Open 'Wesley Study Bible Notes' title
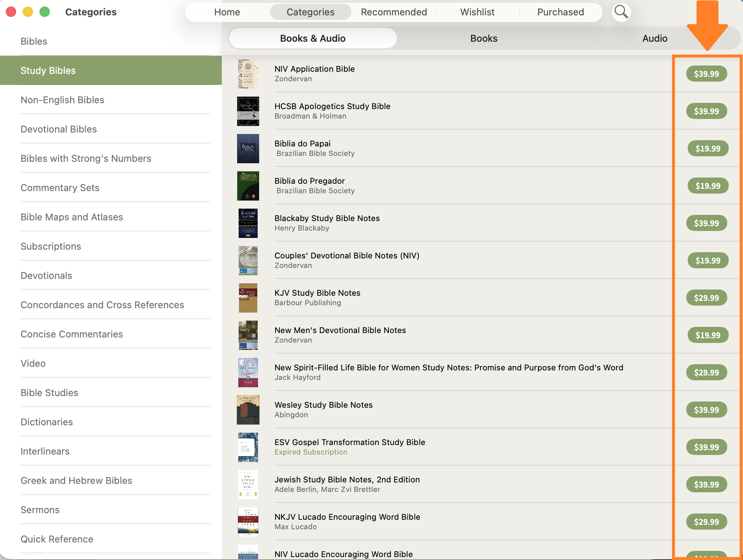Viewport: 743px width, 560px height. (324, 405)
